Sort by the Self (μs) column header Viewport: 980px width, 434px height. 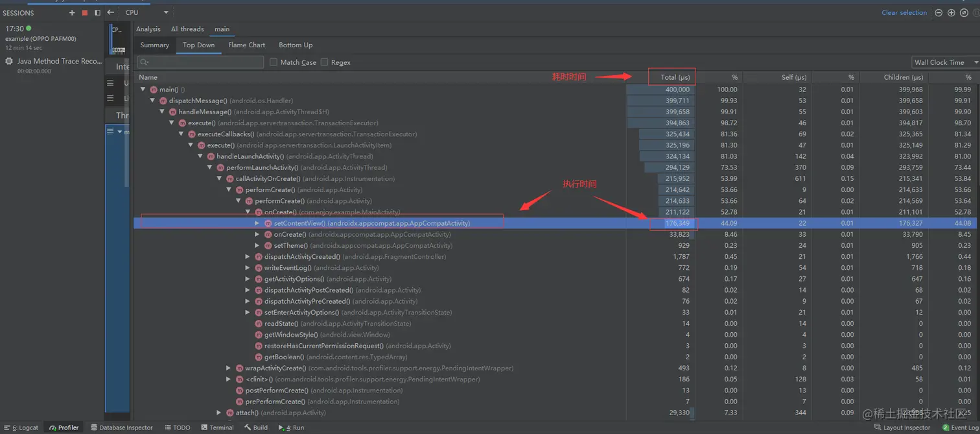pyautogui.click(x=794, y=77)
